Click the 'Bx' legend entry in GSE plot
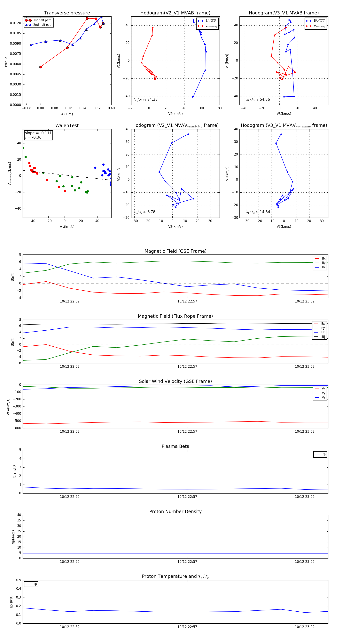Screen dimensions: 351x644 point(320,259)
